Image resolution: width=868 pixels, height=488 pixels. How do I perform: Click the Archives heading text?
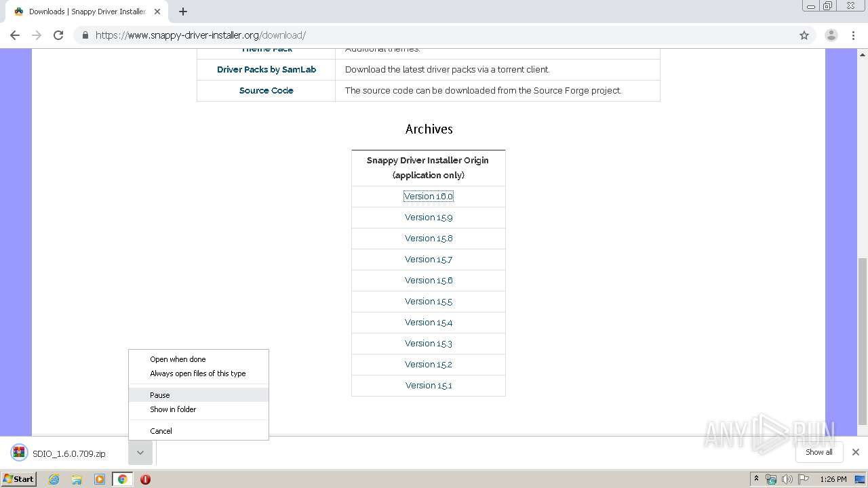(429, 129)
